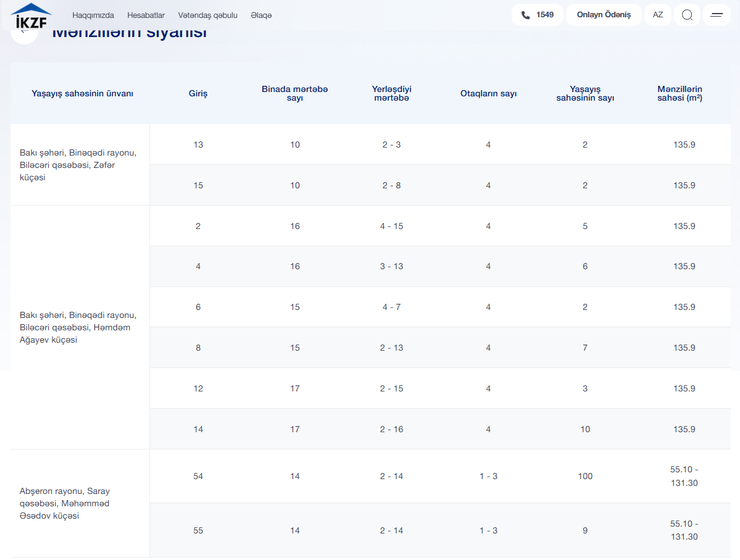This screenshot has width=740, height=560.
Task: Open the AZ language selector
Action: [x=658, y=15]
